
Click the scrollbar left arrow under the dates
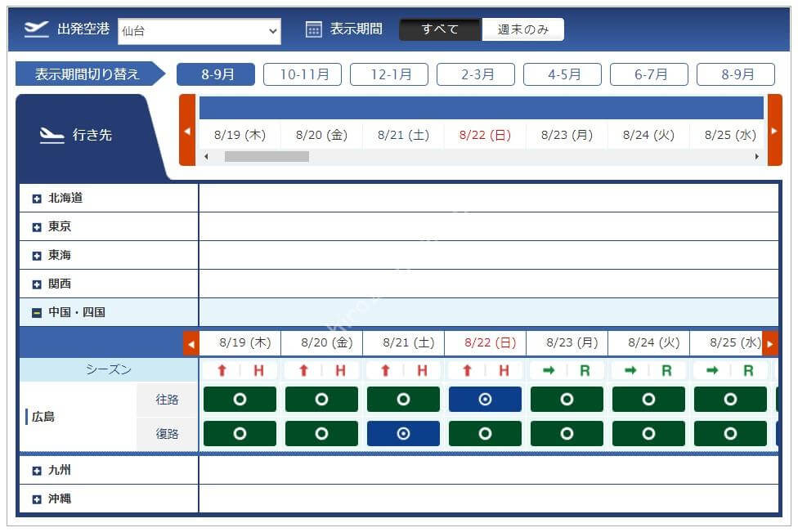point(206,157)
